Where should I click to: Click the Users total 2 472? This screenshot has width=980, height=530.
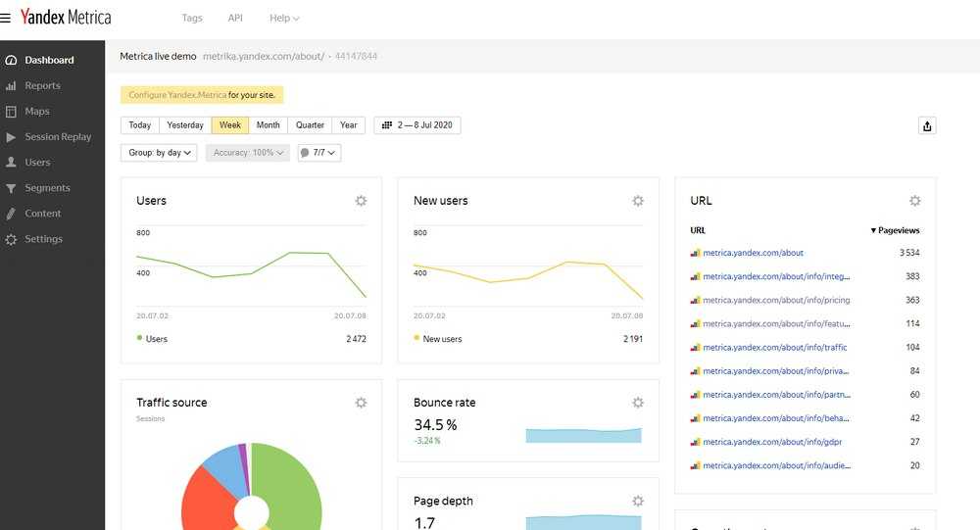tap(357, 339)
